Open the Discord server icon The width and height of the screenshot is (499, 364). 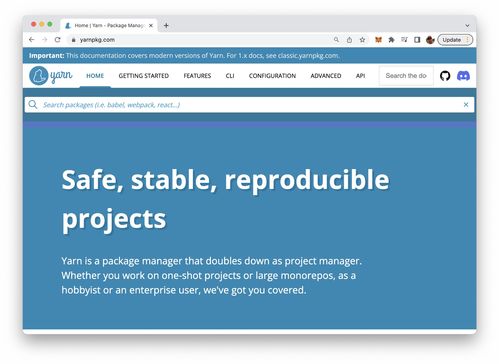pos(463,76)
